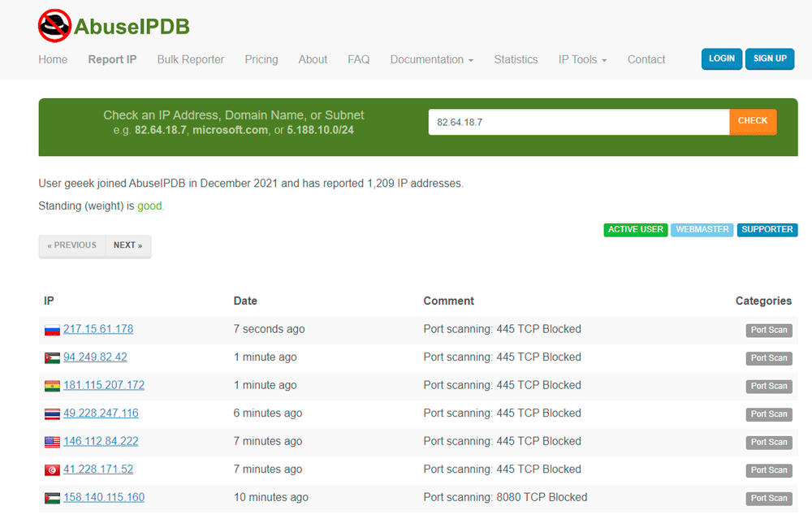Open IP link 94.249.82.42
The image size is (812, 515).
(95, 357)
